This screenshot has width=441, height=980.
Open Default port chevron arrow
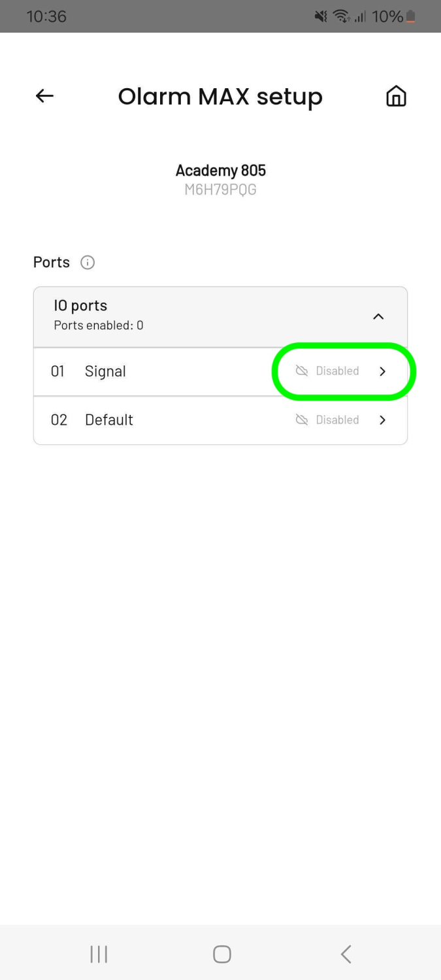pyautogui.click(x=383, y=420)
